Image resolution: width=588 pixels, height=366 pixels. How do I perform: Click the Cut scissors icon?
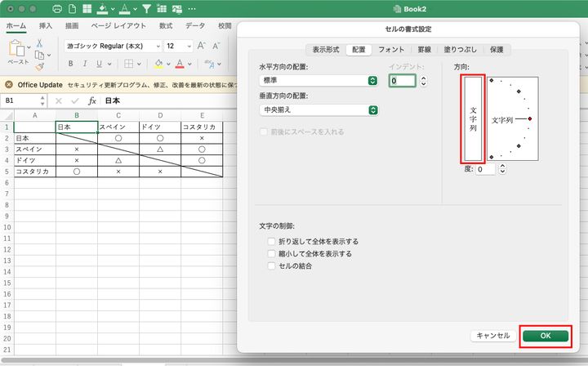40,41
